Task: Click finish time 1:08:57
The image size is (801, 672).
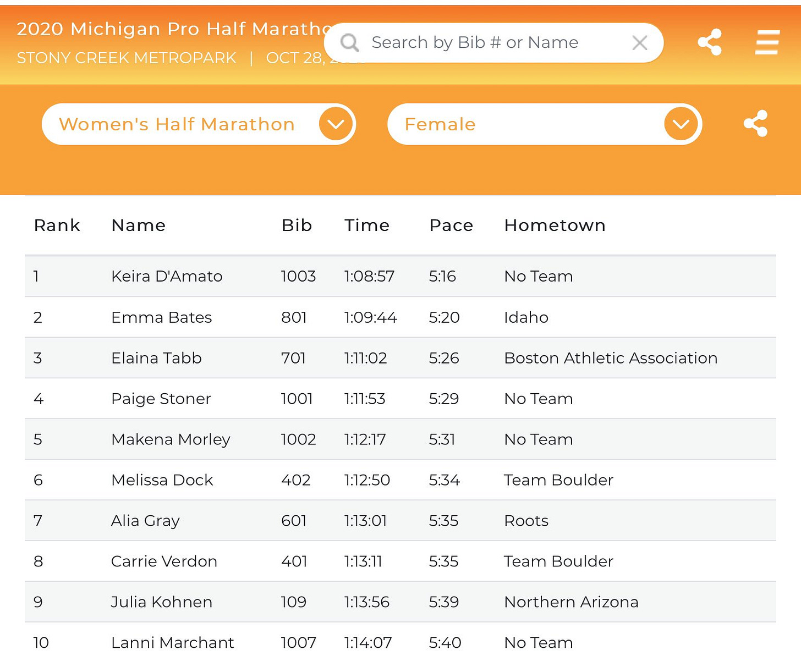Action: [x=370, y=276]
